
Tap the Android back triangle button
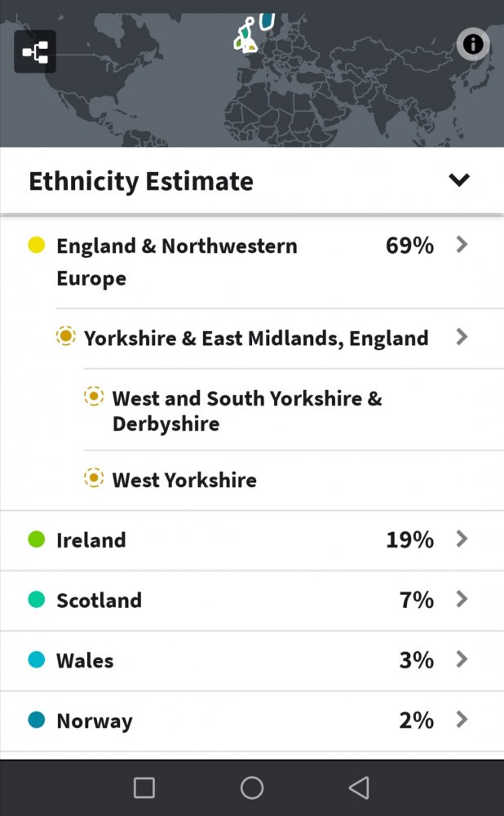360,788
